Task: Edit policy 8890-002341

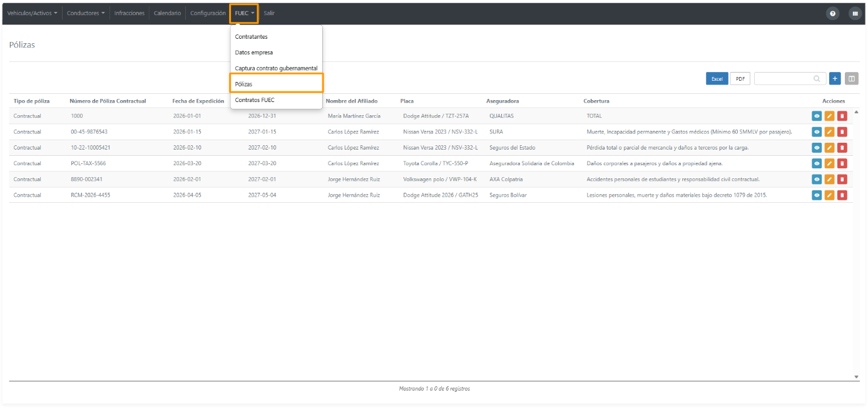Action: (830, 179)
